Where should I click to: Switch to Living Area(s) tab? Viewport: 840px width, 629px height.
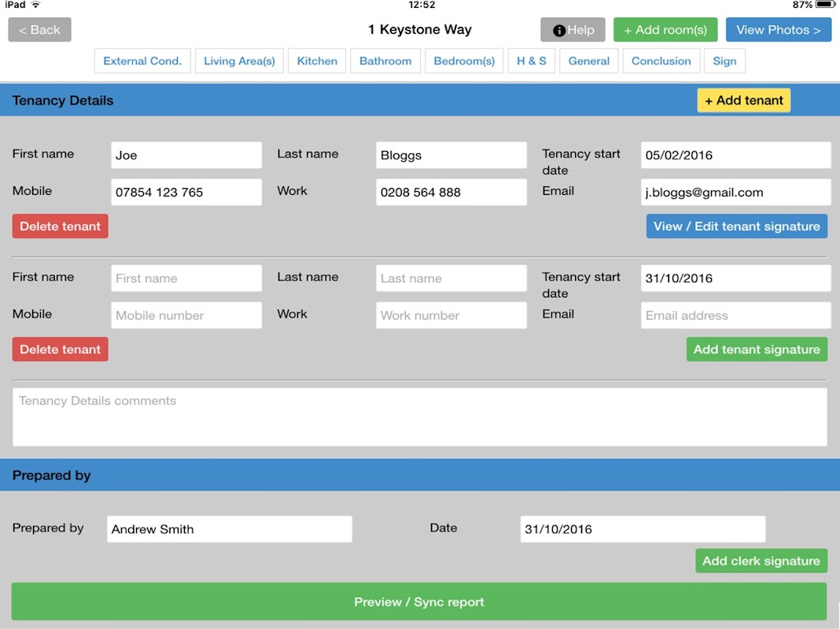pos(239,61)
